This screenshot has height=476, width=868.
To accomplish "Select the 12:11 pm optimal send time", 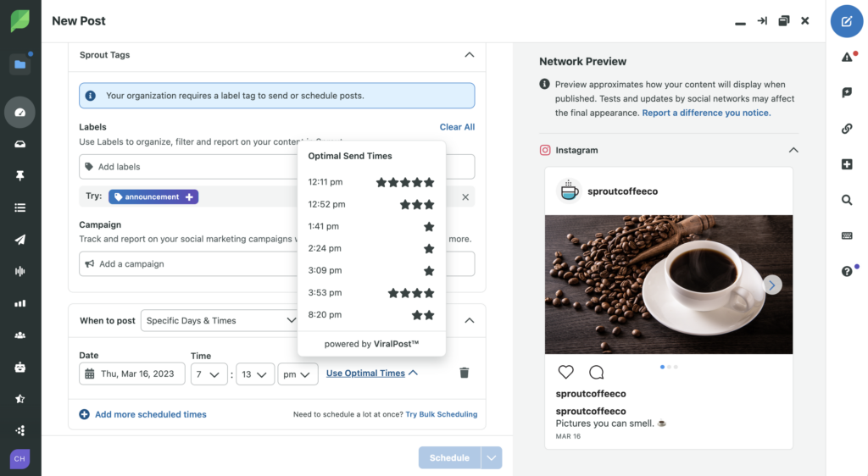I will click(x=371, y=182).
